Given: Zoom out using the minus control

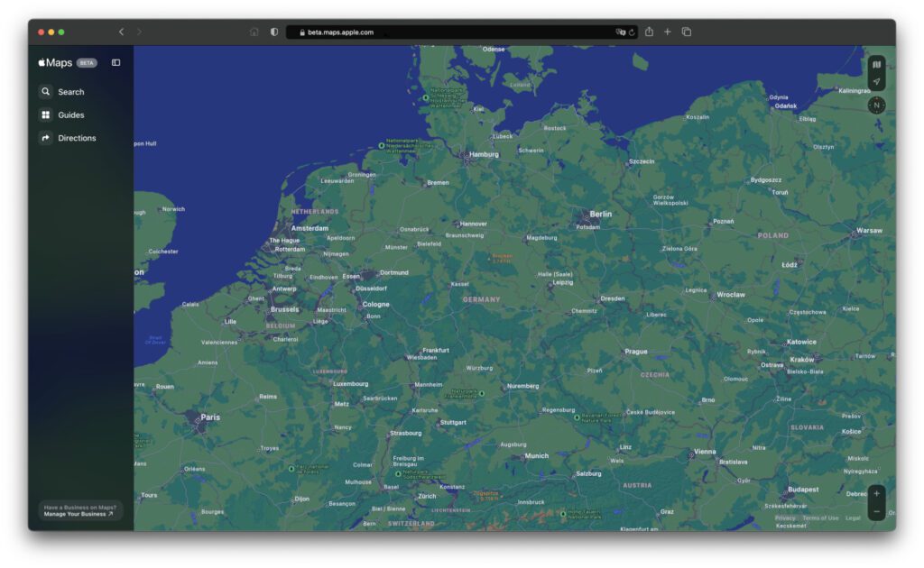Looking at the screenshot, I should (x=874, y=511).
